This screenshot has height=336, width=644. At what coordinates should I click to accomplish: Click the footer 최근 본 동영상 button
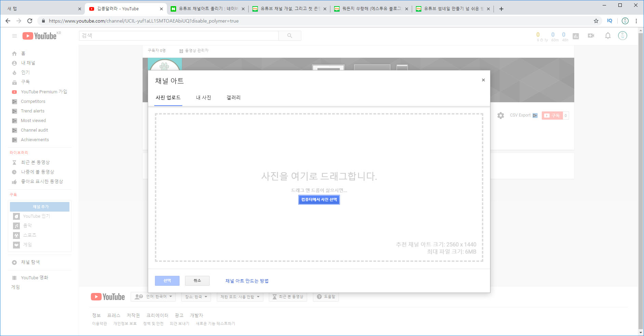point(288,297)
